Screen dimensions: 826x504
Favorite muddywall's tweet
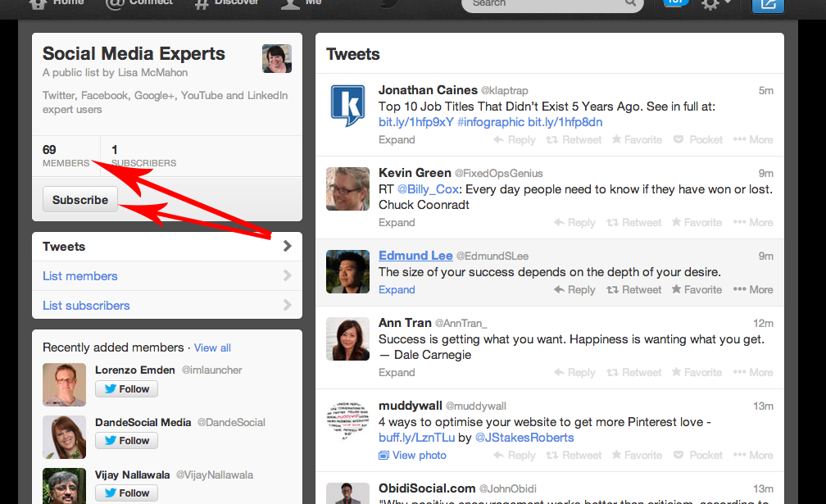[637, 455]
